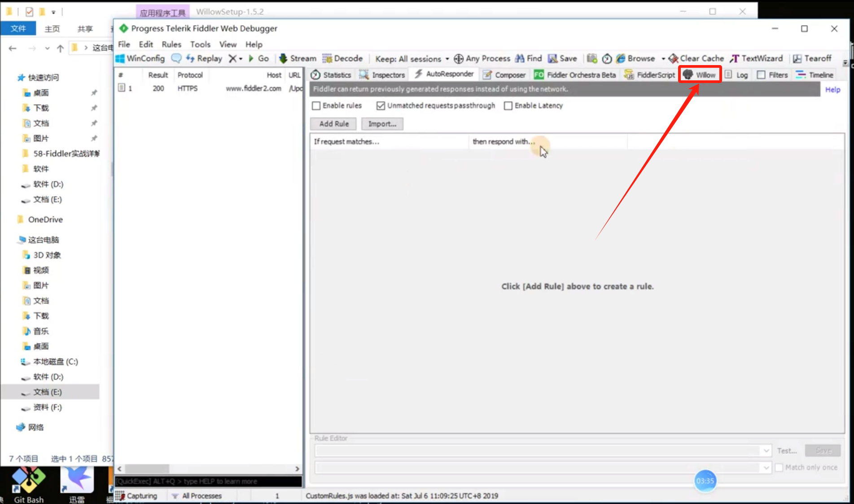Toggle the Decode toolbar button
Image resolution: width=854 pixels, height=504 pixels.
(342, 58)
